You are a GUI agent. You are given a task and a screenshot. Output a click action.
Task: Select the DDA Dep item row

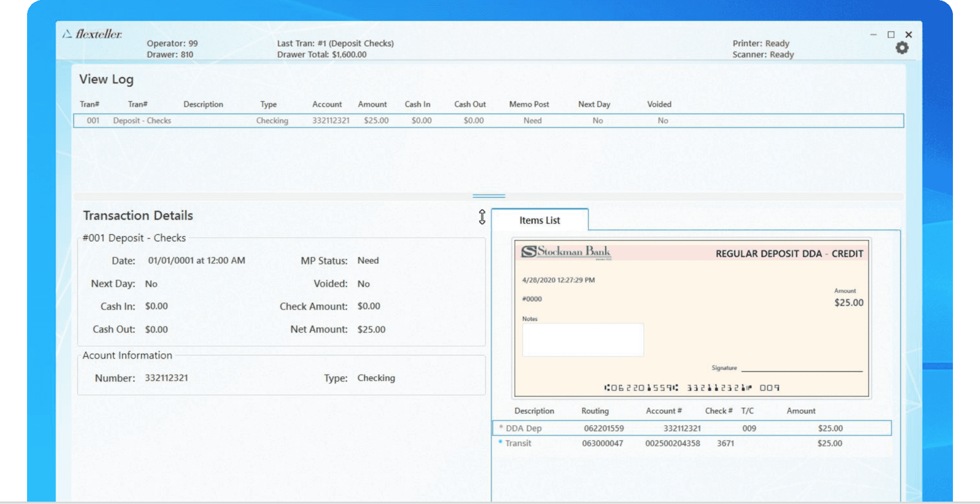coord(692,428)
